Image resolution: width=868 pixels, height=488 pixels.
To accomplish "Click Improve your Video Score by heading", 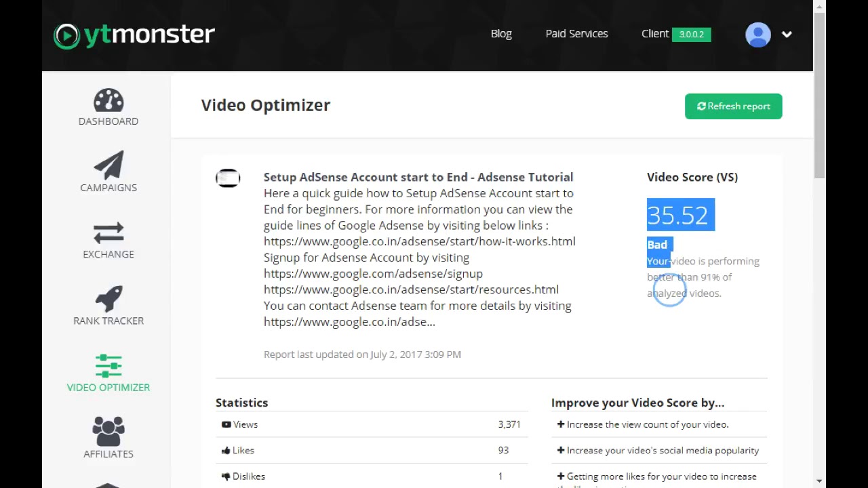I will coord(637,403).
